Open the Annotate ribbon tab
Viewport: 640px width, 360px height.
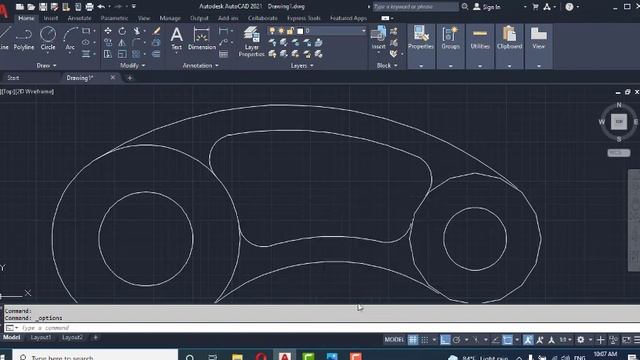(79, 18)
